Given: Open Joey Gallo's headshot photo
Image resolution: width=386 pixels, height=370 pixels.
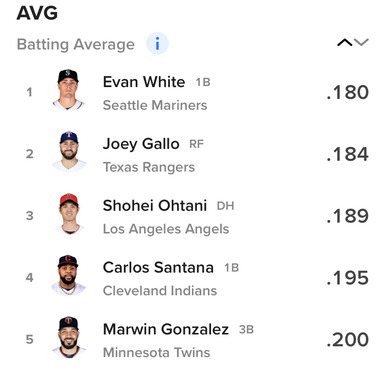Looking at the screenshot, I should click(x=68, y=151).
